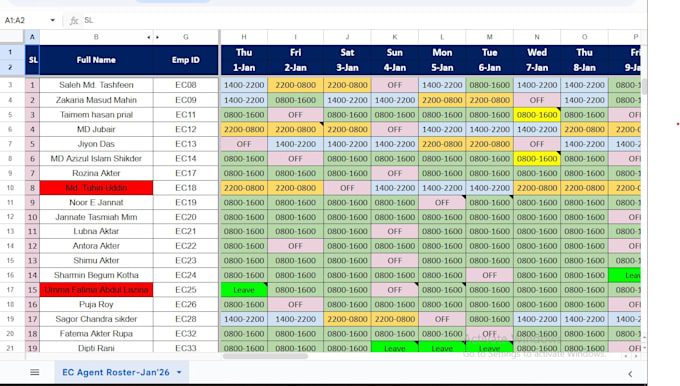Select the Full Name header cell
This screenshot has height=386, width=680.
click(96, 60)
